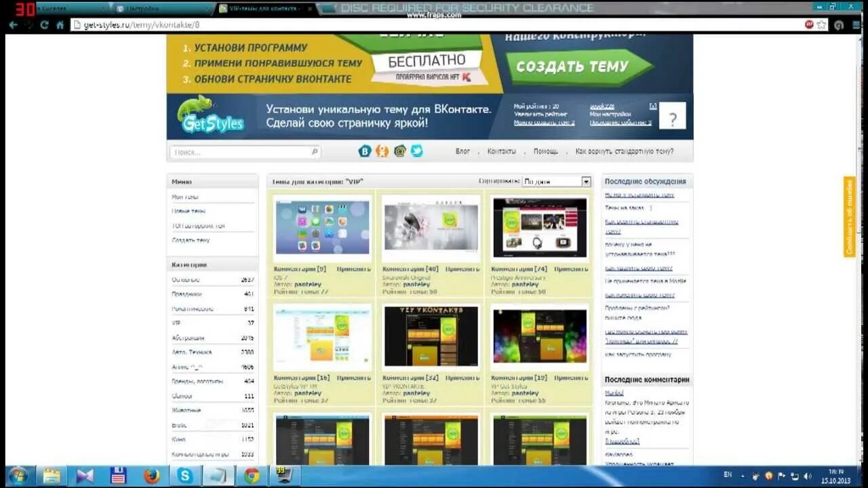Click the question mark avatar box

pyautogui.click(x=672, y=117)
